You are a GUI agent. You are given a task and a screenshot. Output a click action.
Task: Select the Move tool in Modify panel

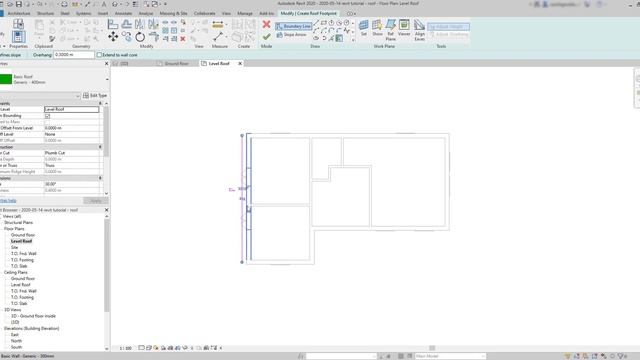click(113, 37)
